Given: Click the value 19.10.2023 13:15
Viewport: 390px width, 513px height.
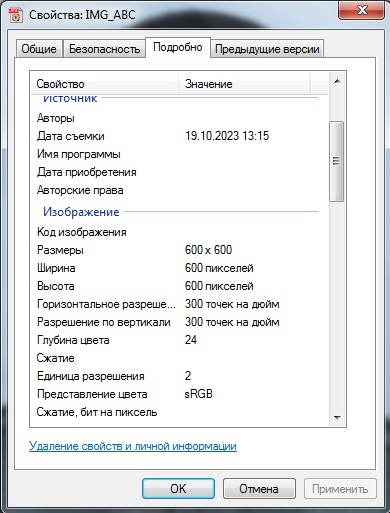Looking at the screenshot, I should pyautogui.click(x=227, y=136).
